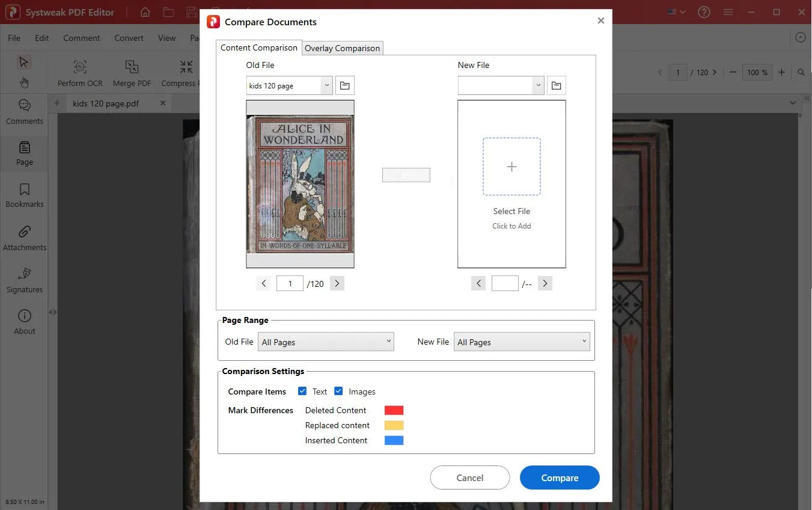Image resolution: width=812 pixels, height=510 pixels.
Task: Browse for the Old File with its folder icon
Action: pyautogui.click(x=345, y=85)
